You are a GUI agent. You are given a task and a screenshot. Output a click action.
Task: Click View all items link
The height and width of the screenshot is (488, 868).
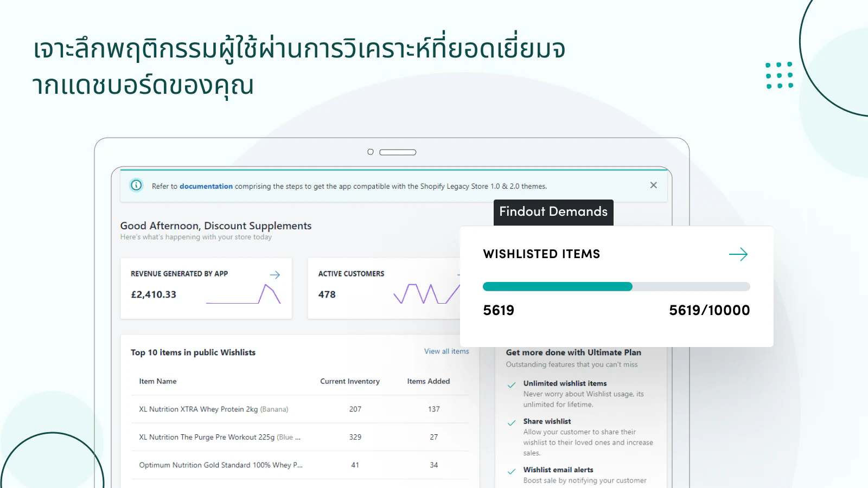[x=446, y=351]
